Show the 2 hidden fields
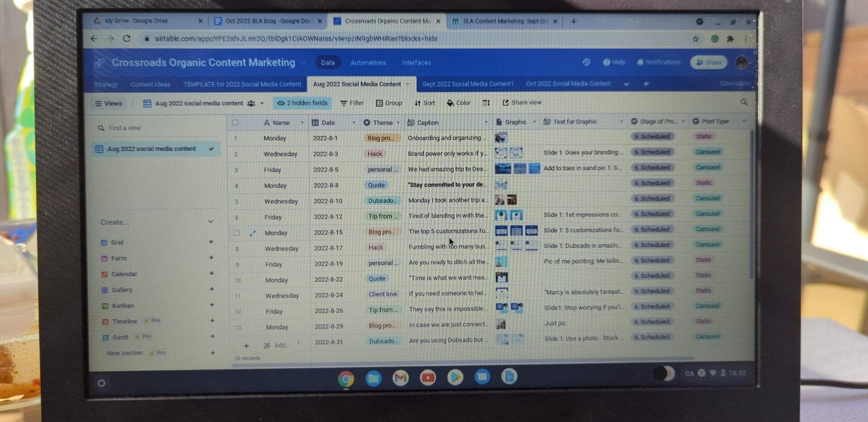This screenshot has height=422, width=868. point(302,103)
